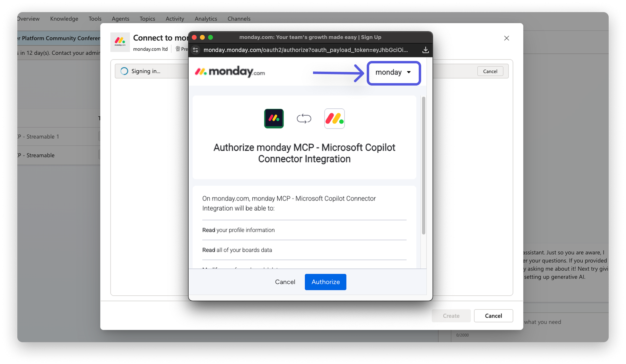626x364 pixels.
Task: Close the OAuth popup with the red button
Action: [x=194, y=37]
